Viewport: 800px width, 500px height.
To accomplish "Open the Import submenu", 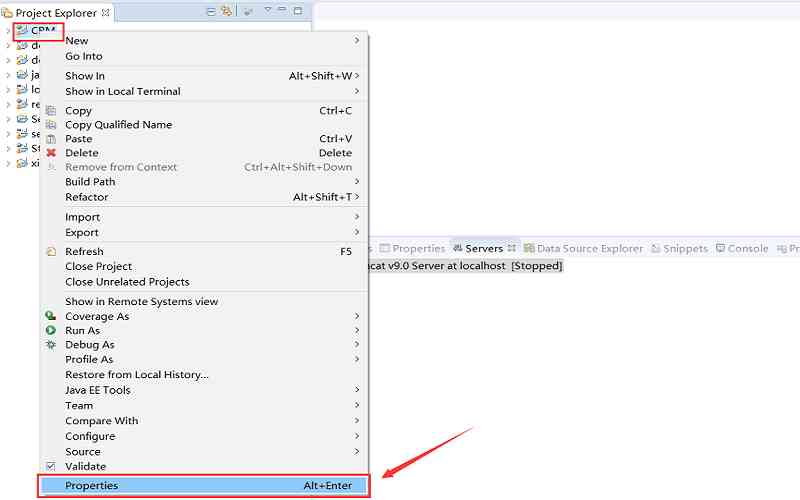I will (204, 217).
